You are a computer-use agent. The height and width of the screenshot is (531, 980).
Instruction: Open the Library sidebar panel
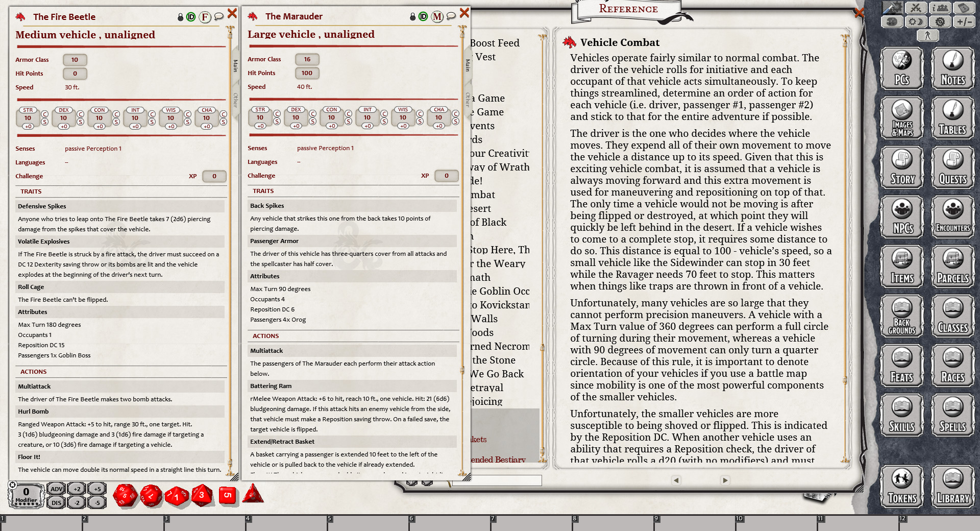952,486
